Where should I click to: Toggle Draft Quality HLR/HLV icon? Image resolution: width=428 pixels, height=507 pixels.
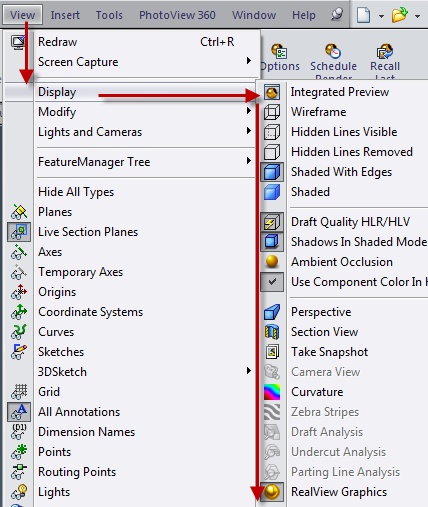[x=272, y=222]
